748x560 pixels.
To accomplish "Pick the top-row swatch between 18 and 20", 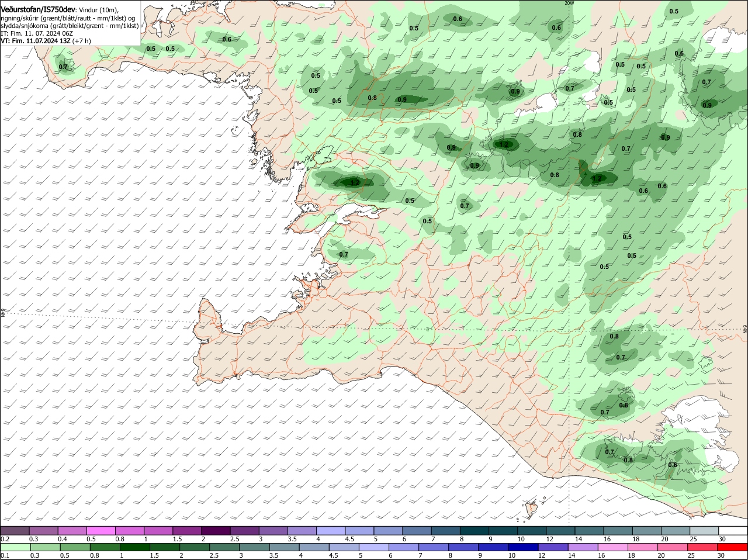I will (647, 530).
